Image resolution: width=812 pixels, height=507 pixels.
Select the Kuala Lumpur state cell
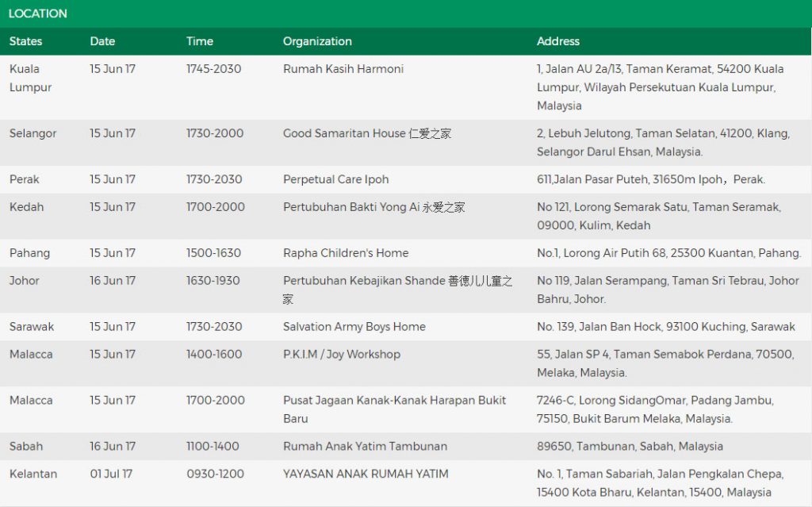click(31, 79)
